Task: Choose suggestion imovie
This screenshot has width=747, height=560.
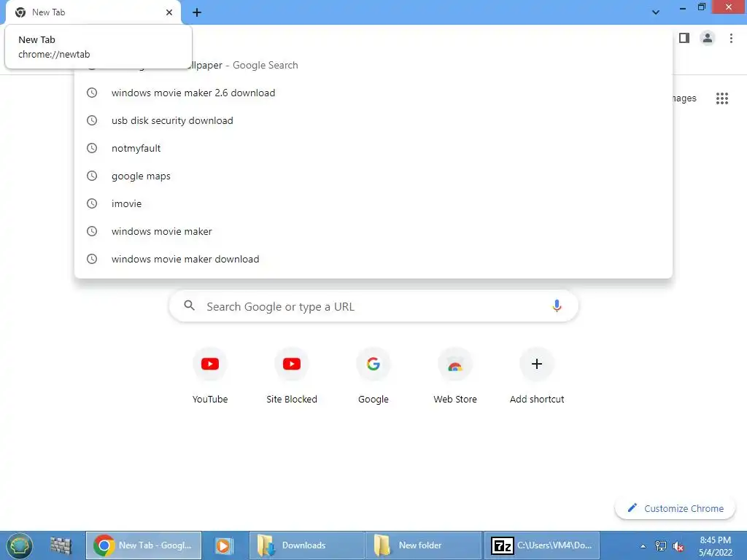Action: pos(373,203)
